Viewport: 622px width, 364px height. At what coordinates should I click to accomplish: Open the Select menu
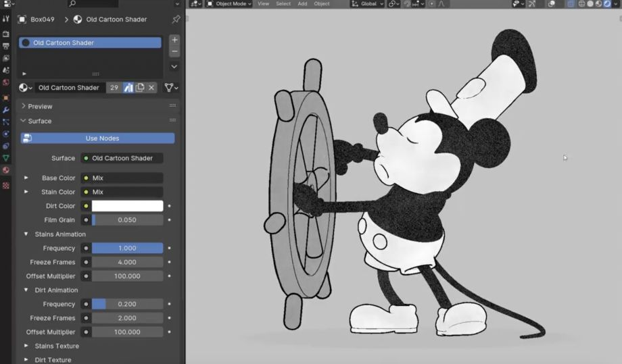(x=283, y=3)
